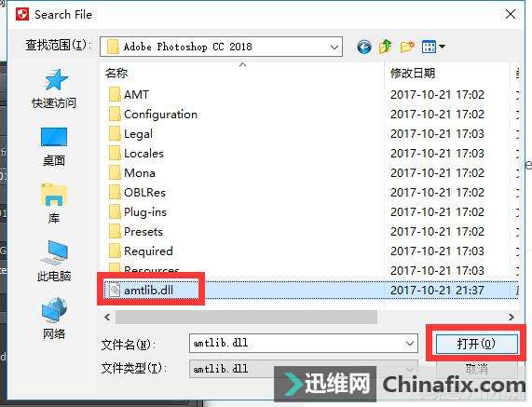Click the Open (打开) button
532x407 pixels.
pos(477,344)
